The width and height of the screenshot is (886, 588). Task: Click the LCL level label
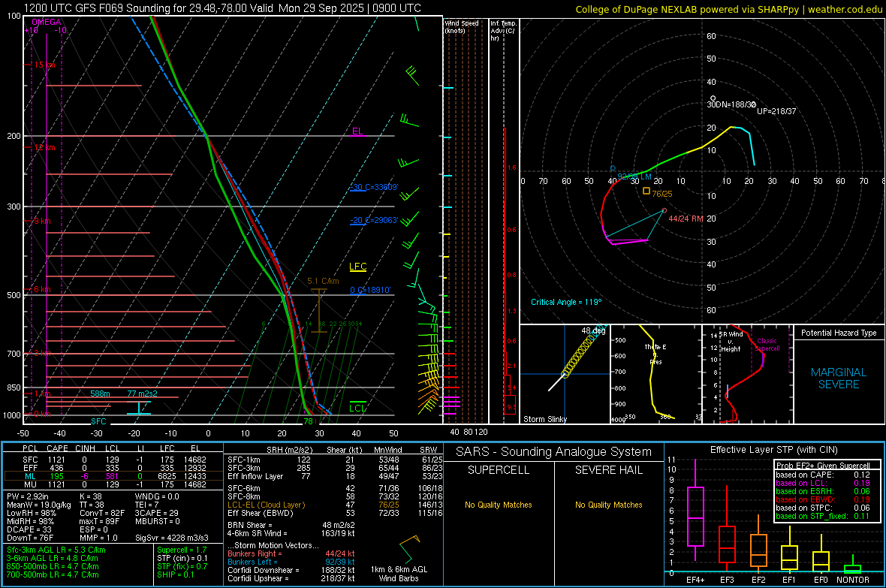coord(357,409)
